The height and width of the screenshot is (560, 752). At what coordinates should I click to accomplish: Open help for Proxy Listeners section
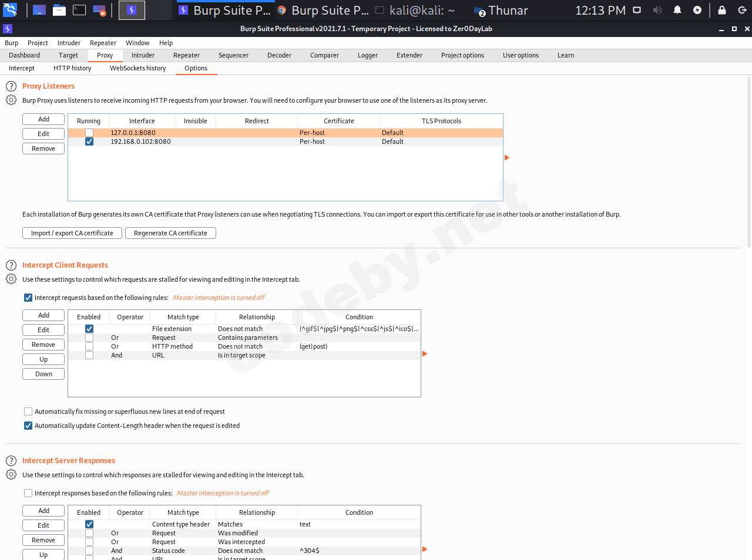tap(11, 86)
